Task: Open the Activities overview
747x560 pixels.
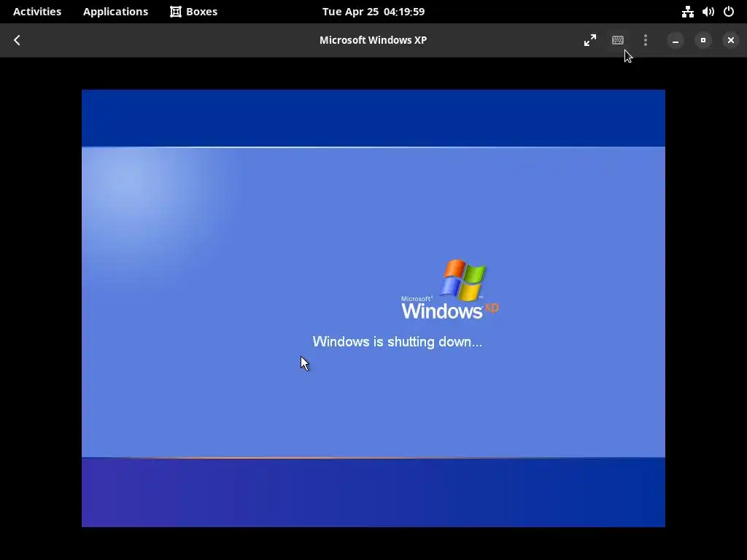Action: point(37,12)
